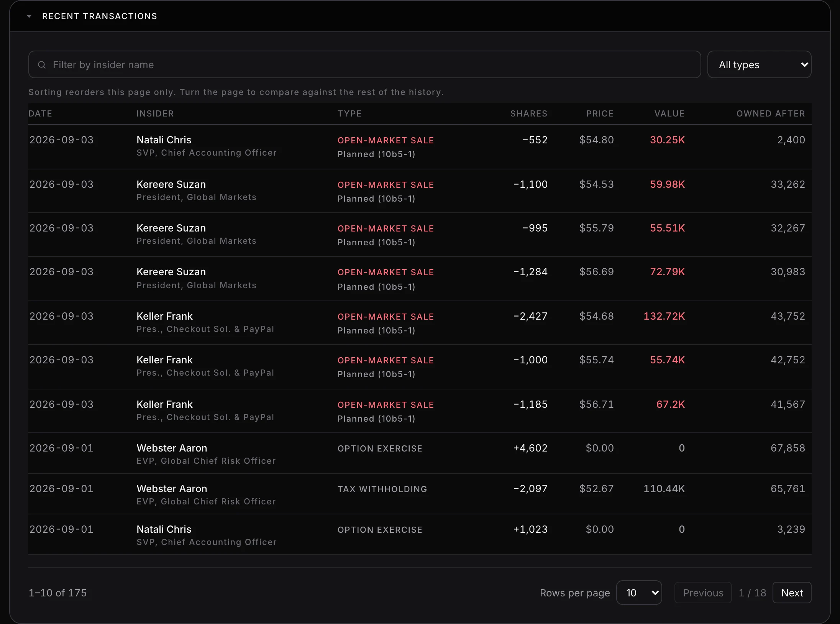Image resolution: width=840 pixels, height=624 pixels.
Task: Click the -1,284 shares cell
Action: (x=530, y=272)
